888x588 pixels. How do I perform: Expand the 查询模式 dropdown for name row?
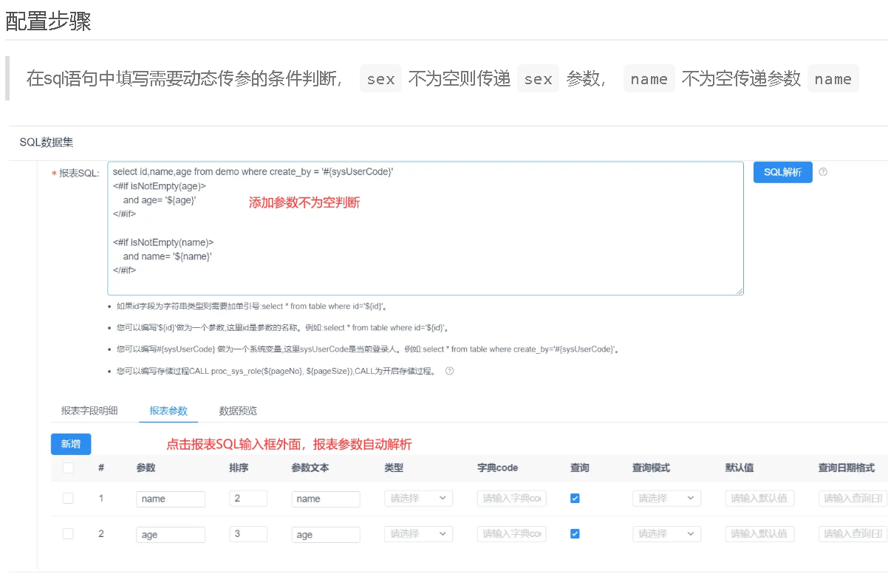(x=666, y=499)
